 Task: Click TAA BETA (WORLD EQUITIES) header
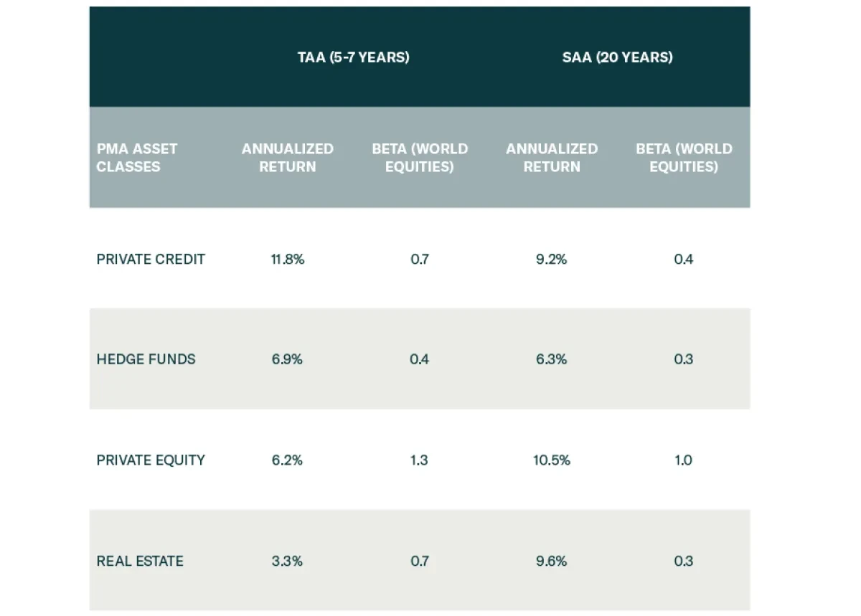click(420, 158)
